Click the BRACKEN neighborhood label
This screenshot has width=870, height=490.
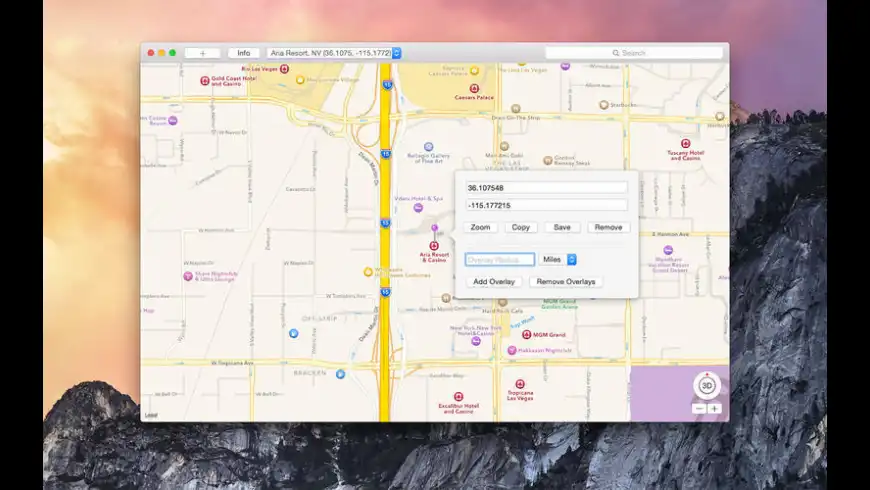coord(310,373)
